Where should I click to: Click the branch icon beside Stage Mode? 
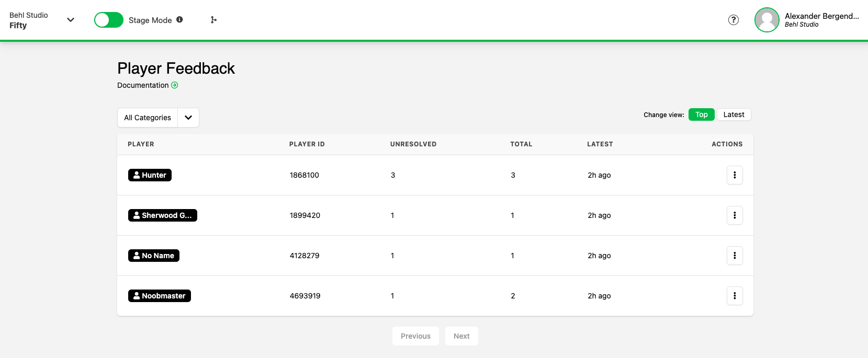213,20
